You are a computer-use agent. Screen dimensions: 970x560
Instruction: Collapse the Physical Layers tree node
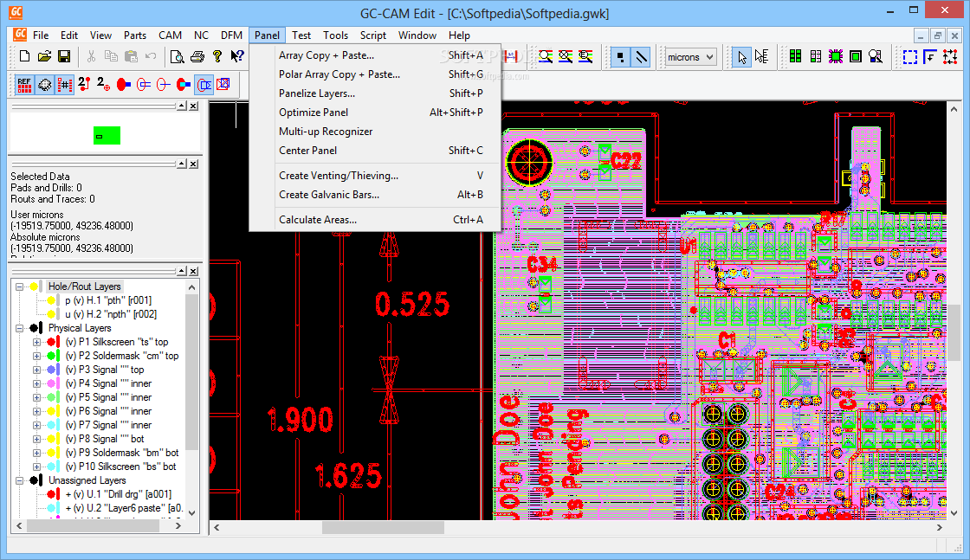coord(19,328)
